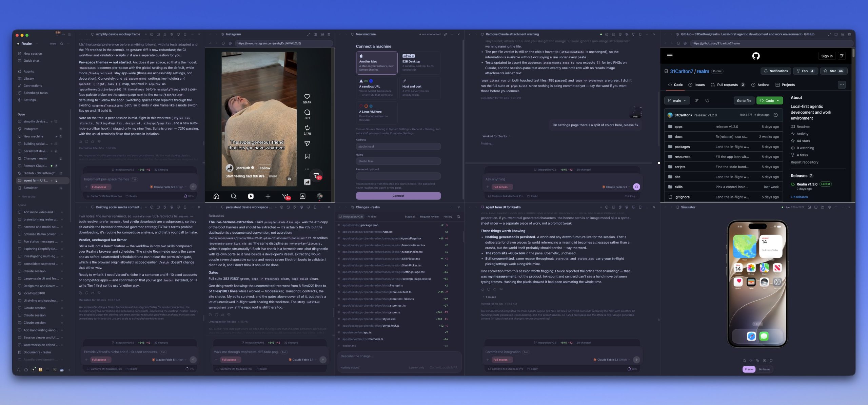This screenshot has width=868, height=405.
Task: Expand 1 source in agent farm pane
Action: pyautogui.click(x=489, y=297)
